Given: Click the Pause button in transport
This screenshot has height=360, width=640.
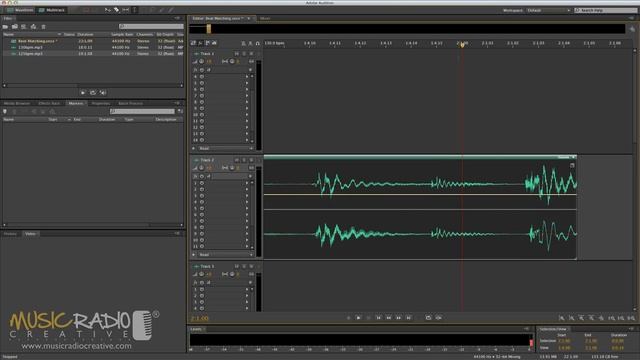Looking at the screenshot, I should pyautogui.click(x=369, y=318).
